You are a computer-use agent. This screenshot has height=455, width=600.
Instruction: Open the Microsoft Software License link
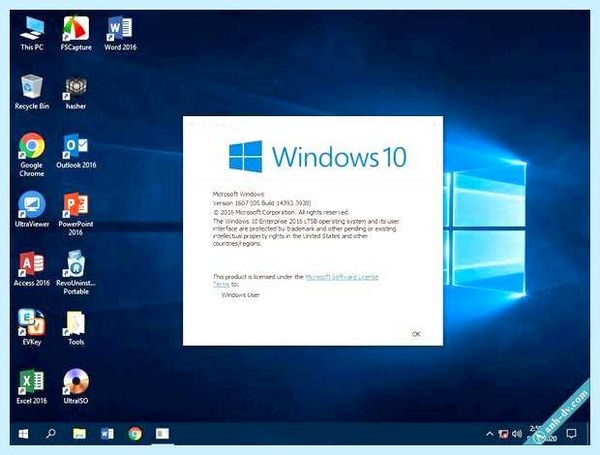(342, 277)
